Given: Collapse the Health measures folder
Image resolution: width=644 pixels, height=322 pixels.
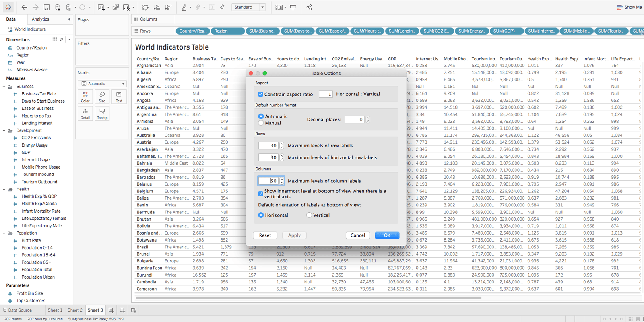Looking at the screenshot, I should [x=4, y=189].
